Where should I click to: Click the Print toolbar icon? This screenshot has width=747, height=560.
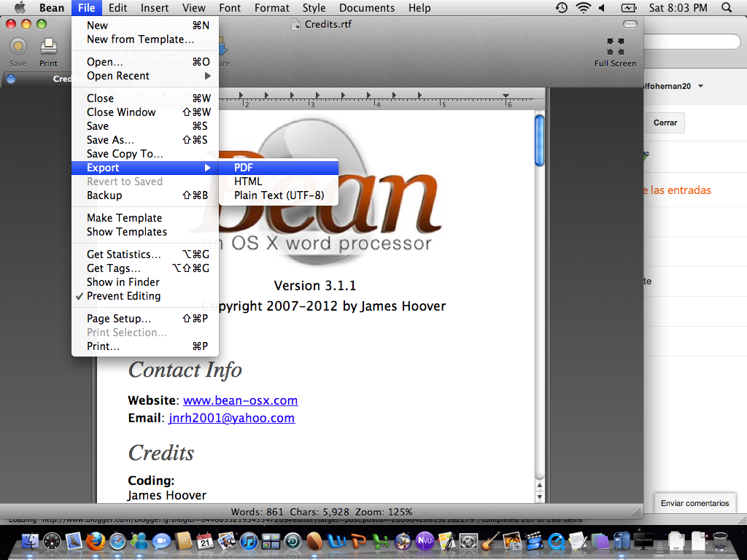[x=48, y=47]
